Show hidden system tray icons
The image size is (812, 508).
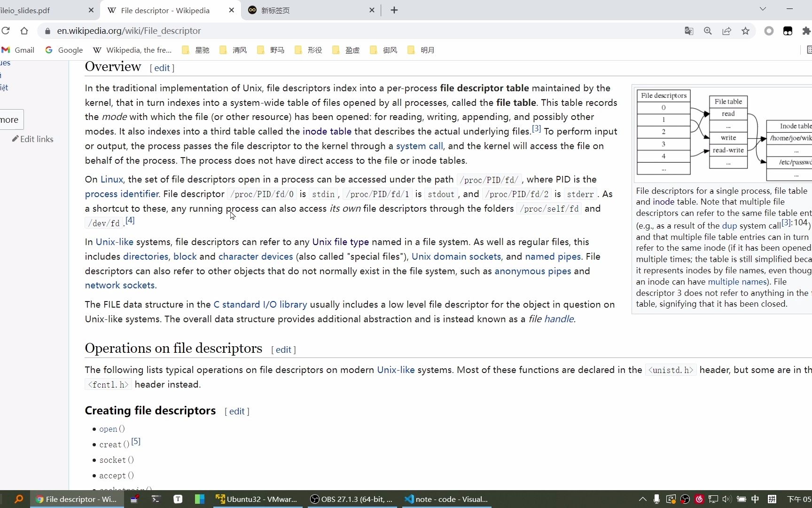(642, 499)
